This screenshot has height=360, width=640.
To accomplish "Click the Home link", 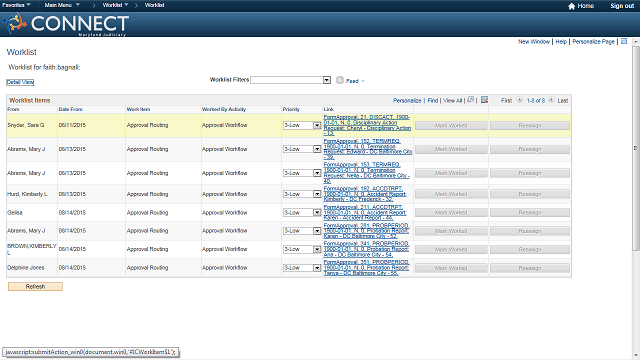I will coord(585,6).
